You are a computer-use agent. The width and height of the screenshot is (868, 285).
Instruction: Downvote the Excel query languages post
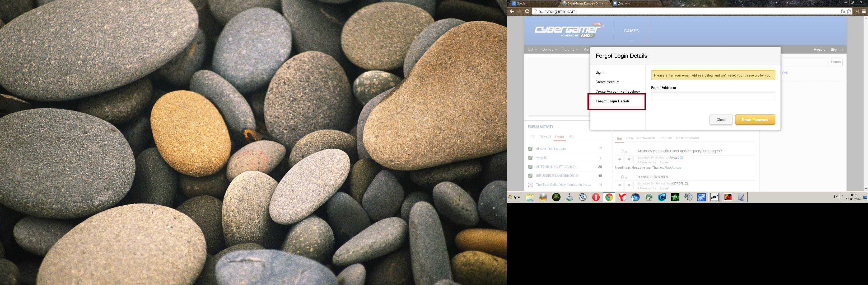click(629, 159)
